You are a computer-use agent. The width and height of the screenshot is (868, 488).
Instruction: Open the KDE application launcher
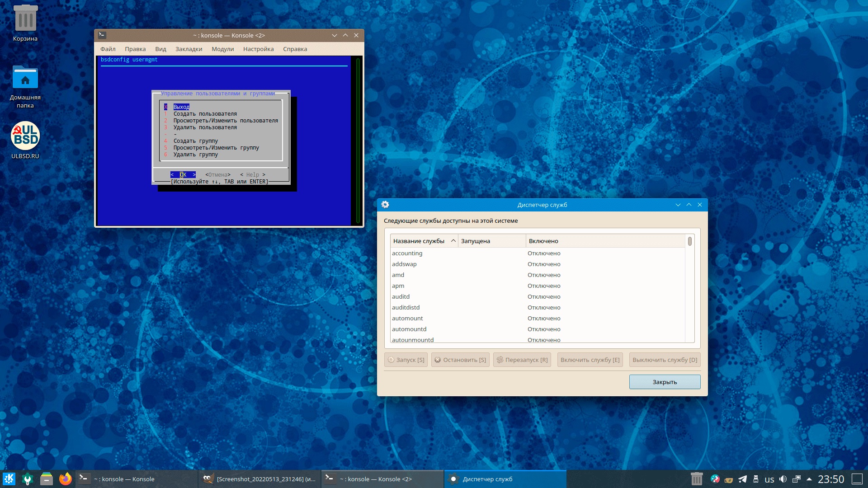click(x=9, y=479)
